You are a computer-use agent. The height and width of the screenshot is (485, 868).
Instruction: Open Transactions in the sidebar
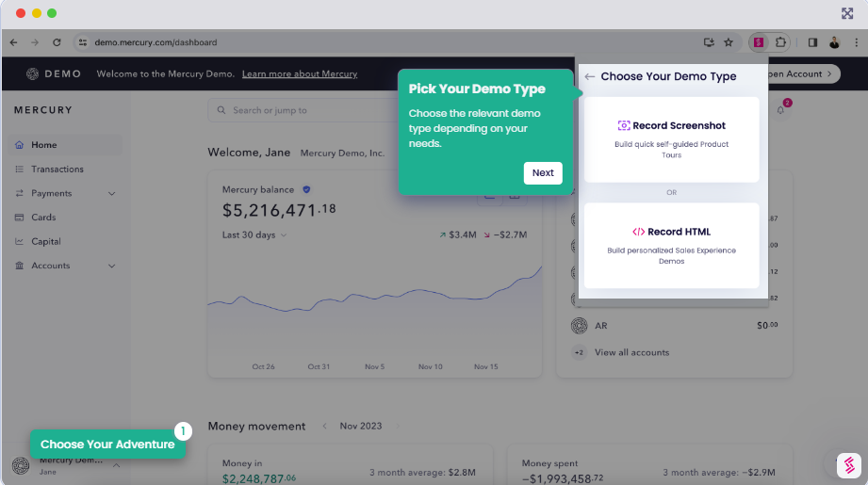click(x=66, y=170)
